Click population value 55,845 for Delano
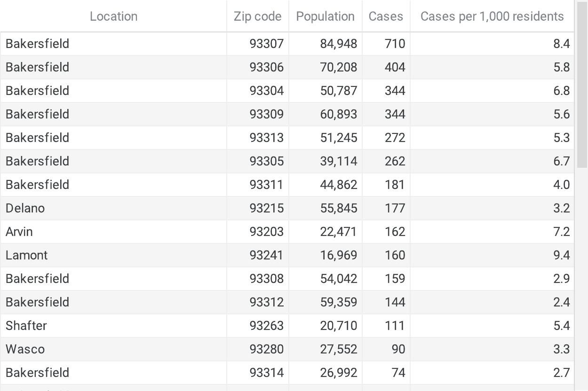The width and height of the screenshot is (588, 391). click(x=326, y=208)
